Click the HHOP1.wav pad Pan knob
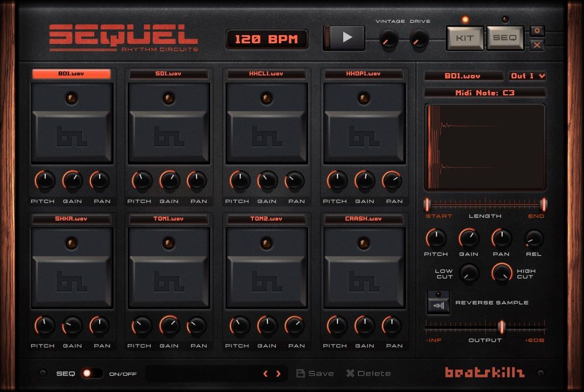Image resolution: width=584 pixels, height=392 pixels. [392, 181]
